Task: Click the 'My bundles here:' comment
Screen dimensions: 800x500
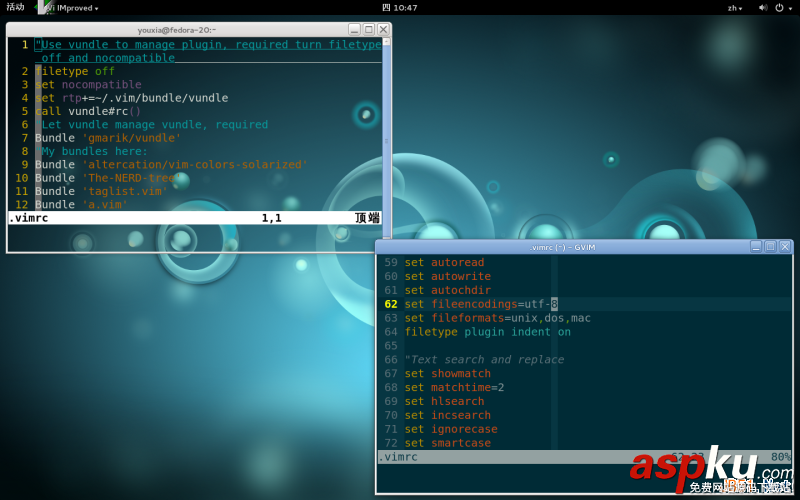Action: 91,151
